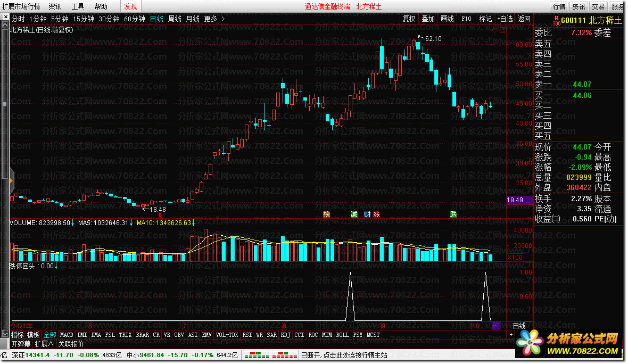Click the 模板 tab in the bottom bar
Screen dimensions: 628x364
click(33, 335)
